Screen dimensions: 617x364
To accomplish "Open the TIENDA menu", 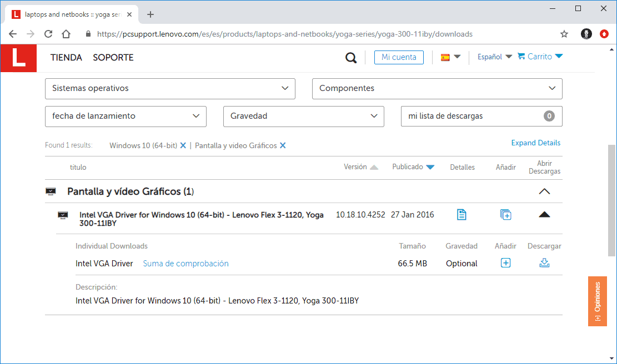I will pyautogui.click(x=66, y=58).
